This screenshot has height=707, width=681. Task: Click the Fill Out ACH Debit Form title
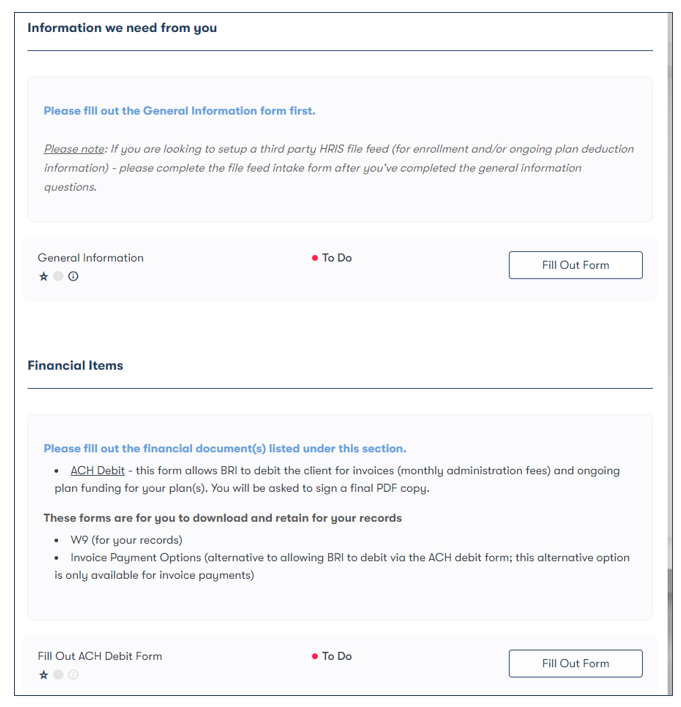100,657
